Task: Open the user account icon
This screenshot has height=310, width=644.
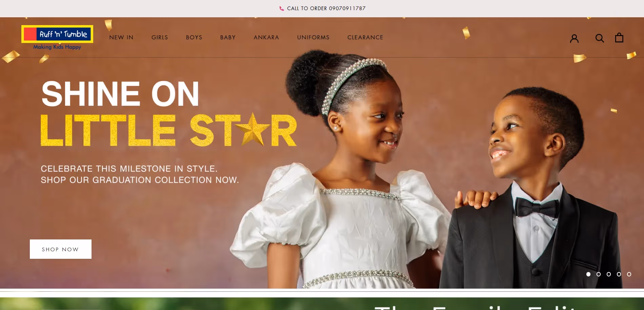Action: pyautogui.click(x=574, y=38)
